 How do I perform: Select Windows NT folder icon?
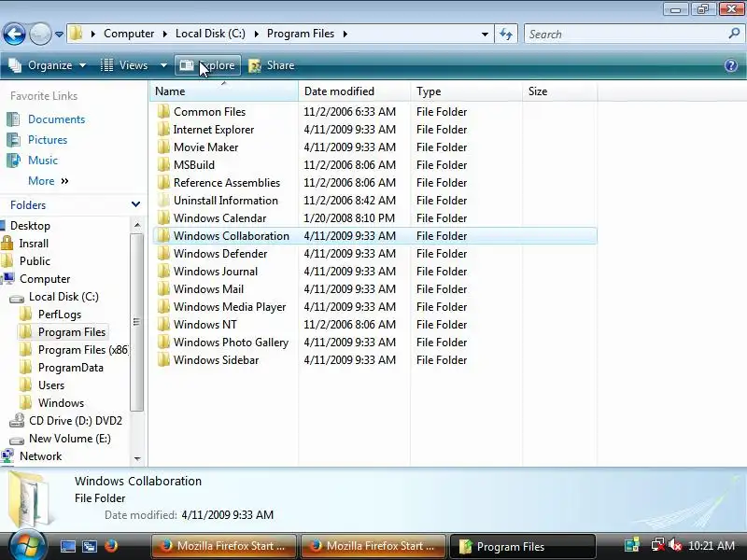coord(163,324)
